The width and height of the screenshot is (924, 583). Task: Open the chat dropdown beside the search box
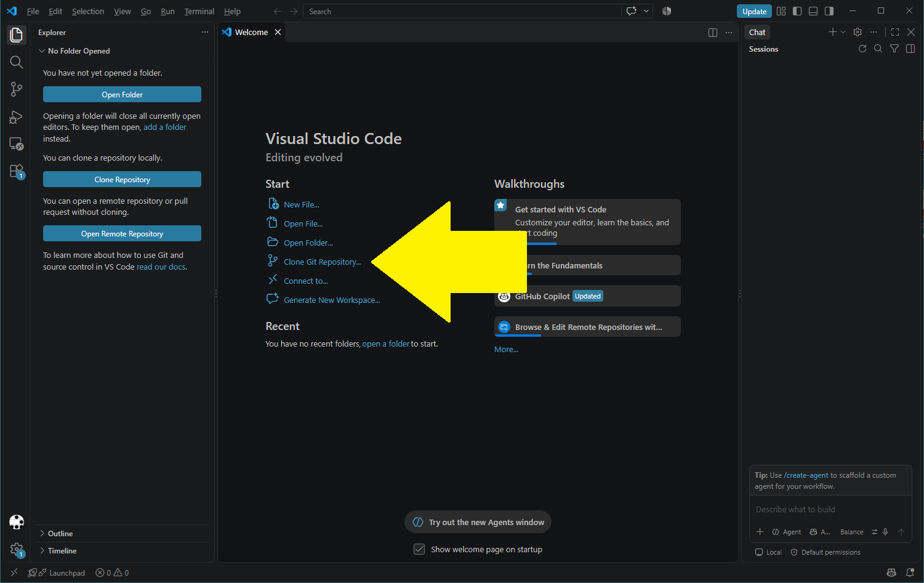646,11
